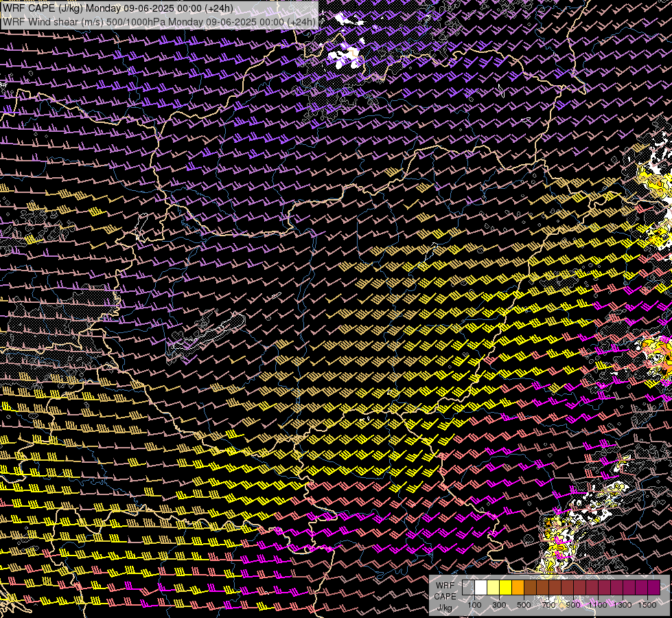Viewport: 672px width, 618px height.
Task: Click the '700' legend value
Action: click(548, 605)
